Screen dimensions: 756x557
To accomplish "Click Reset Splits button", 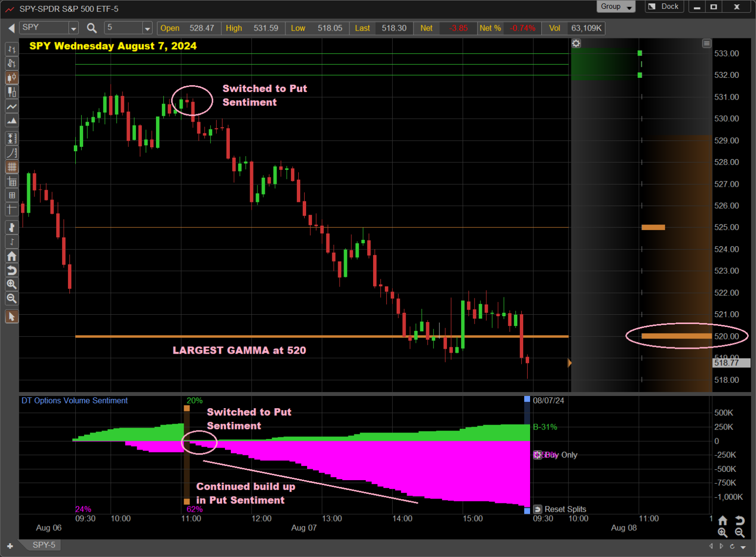I will tap(538, 509).
